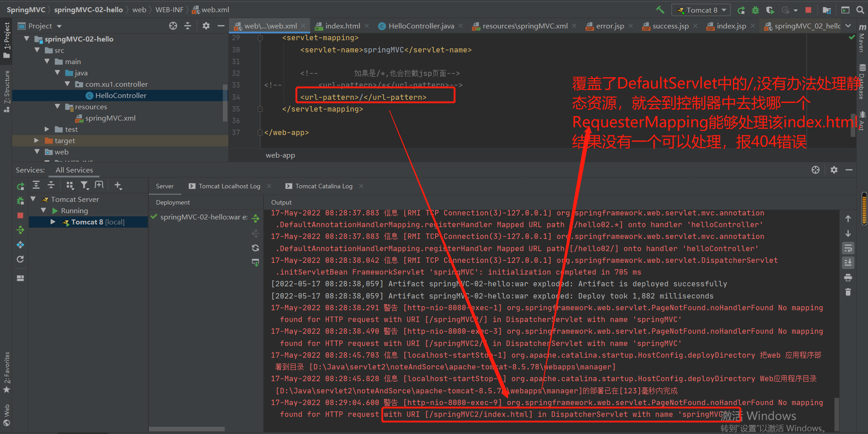The height and width of the screenshot is (434, 868).
Task: Click the Print icon in Output panel
Action: click(x=848, y=277)
